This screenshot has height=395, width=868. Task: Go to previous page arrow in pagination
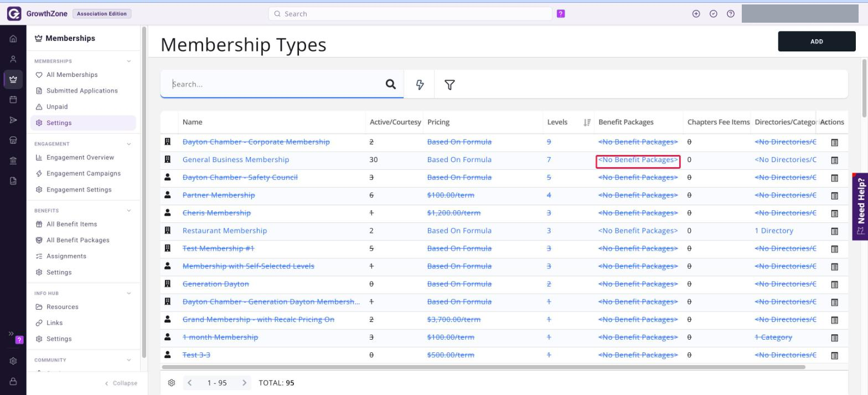pyautogui.click(x=189, y=383)
